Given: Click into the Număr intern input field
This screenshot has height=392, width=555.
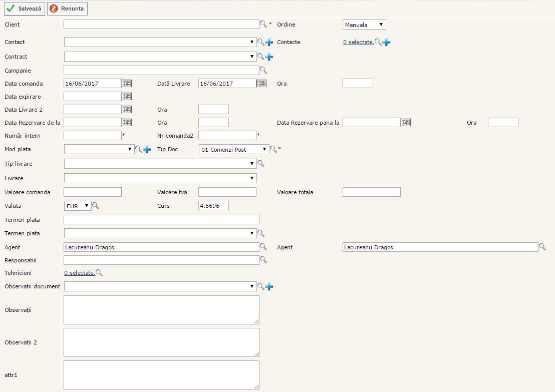Looking at the screenshot, I should click(93, 136).
